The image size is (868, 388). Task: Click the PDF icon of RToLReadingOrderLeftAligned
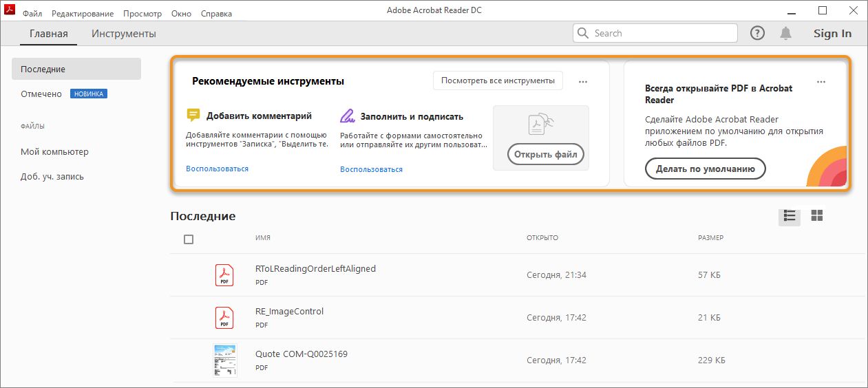point(224,274)
